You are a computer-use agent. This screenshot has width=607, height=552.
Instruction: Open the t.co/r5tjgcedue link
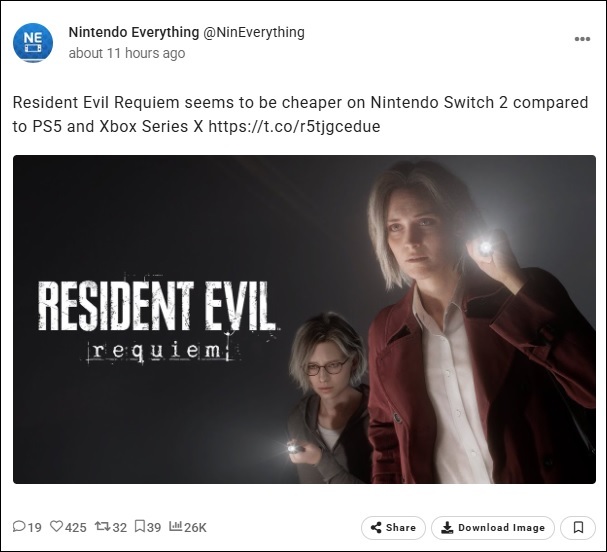click(294, 126)
